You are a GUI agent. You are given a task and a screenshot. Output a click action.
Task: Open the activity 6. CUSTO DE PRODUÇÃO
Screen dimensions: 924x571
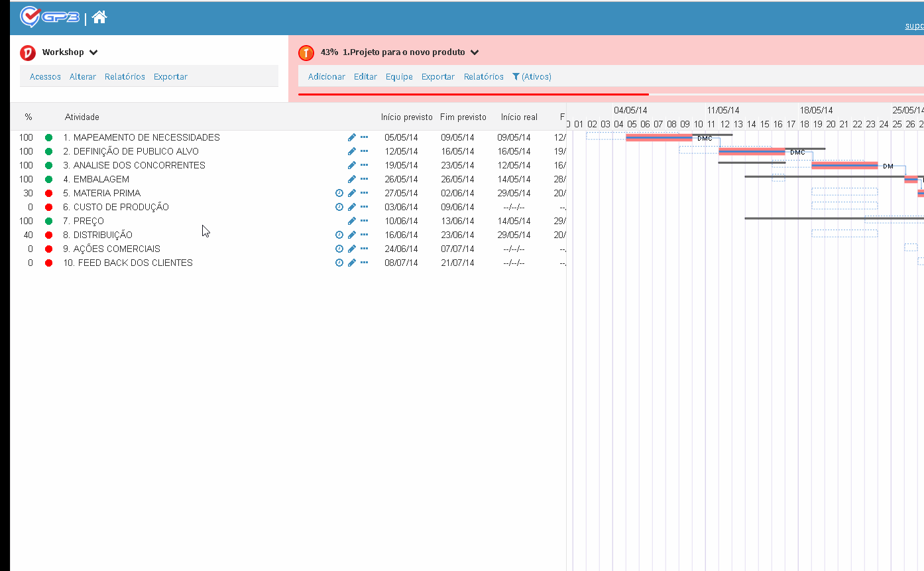pyautogui.click(x=116, y=207)
